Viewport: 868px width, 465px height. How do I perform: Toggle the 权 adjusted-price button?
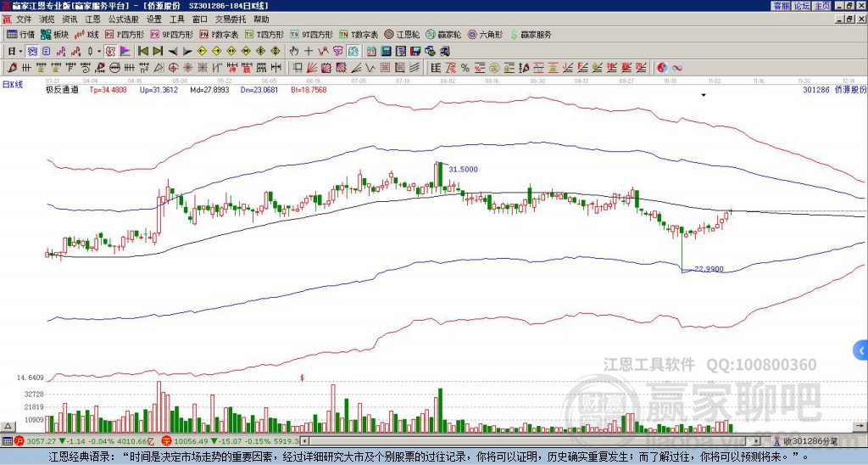(x=110, y=52)
